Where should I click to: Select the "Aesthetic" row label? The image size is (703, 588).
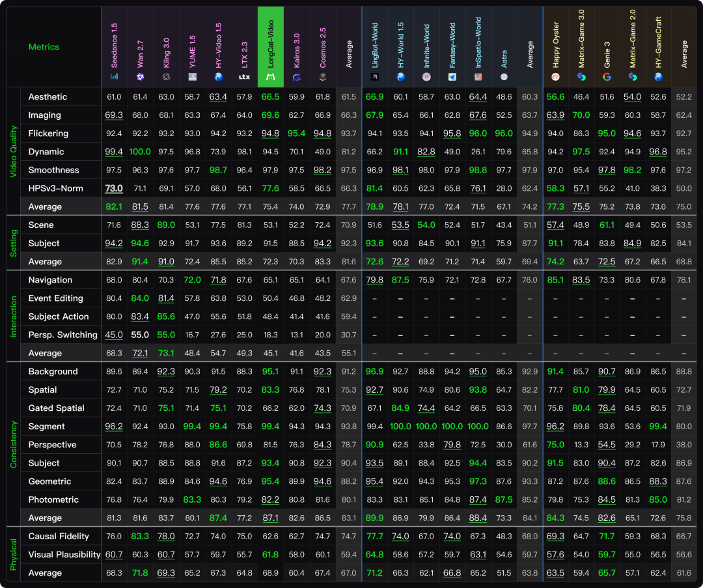point(48,97)
